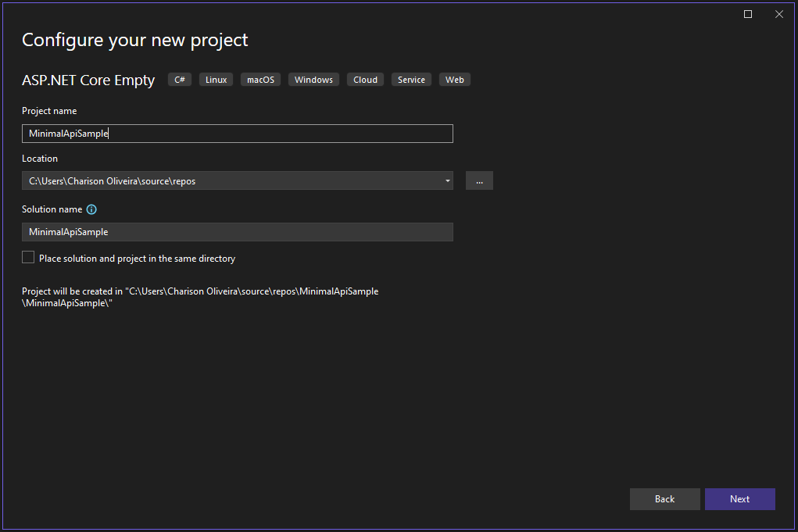Viewport: 798px width, 532px height.
Task: Click the Web project type tag
Action: pos(454,80)
